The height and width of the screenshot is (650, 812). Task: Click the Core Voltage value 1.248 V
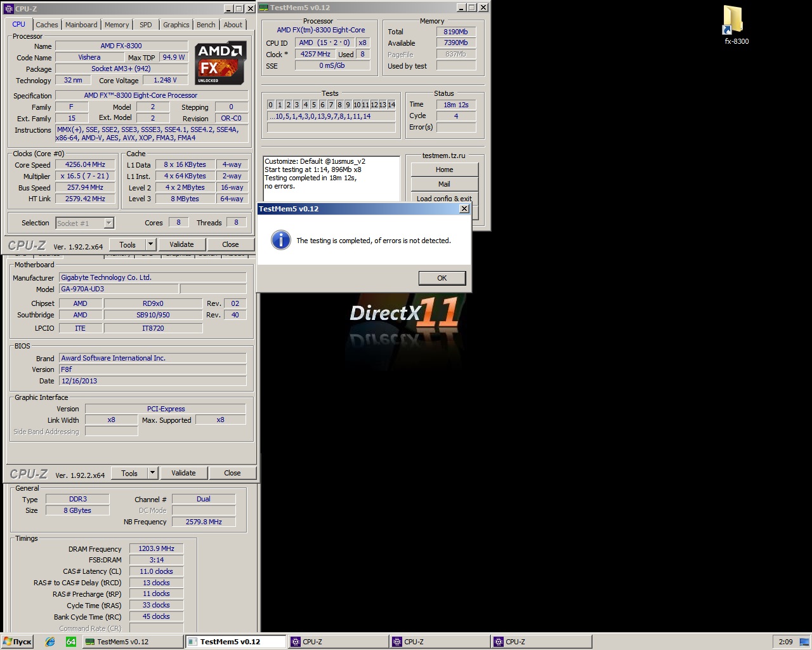tap(165, 80)
